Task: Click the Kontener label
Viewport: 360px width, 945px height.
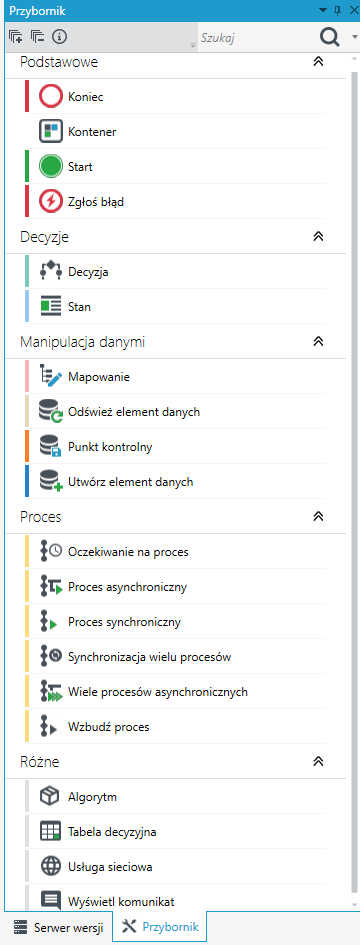Action: pos(92,132)
